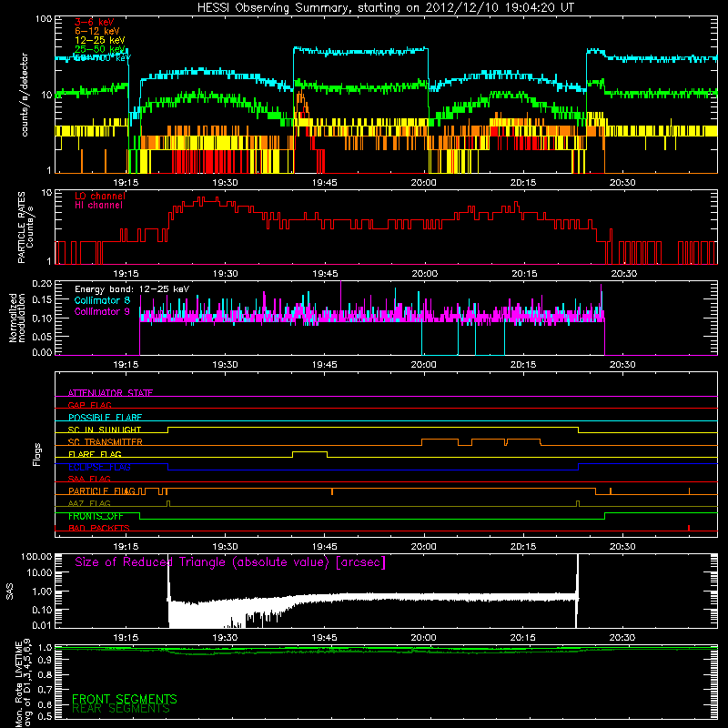Click the 19:30 time label under the SAS panel
Viewport: 728px width, 728px height.
point(225,638)
